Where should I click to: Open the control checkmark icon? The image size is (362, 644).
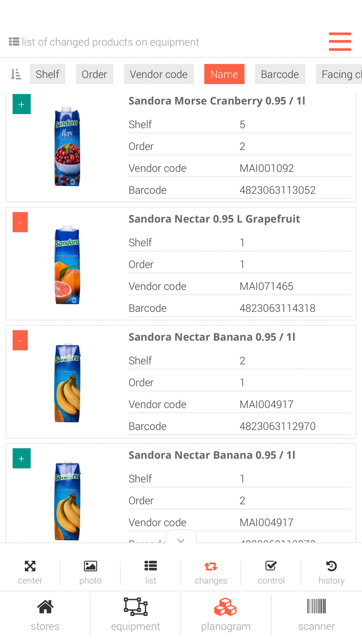[271, 566]
